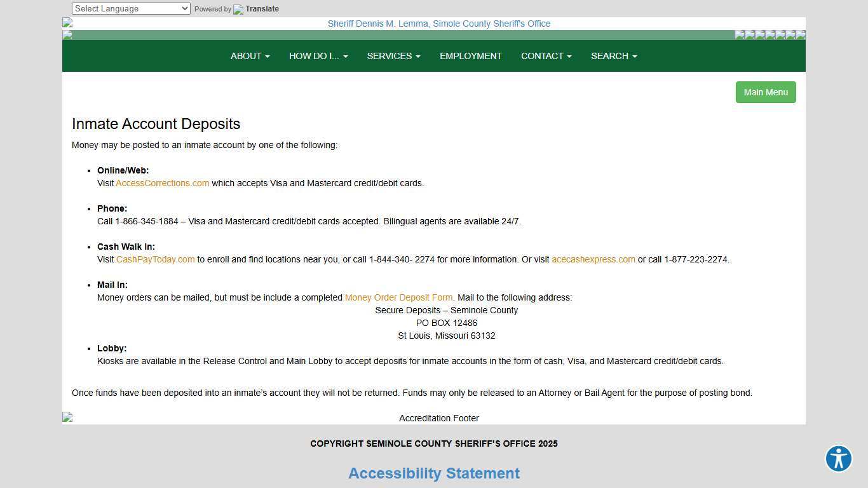Viewport: 868px width, 488px height.
Task: Click the second social media icon in header
Action: (x=749, y=35)
